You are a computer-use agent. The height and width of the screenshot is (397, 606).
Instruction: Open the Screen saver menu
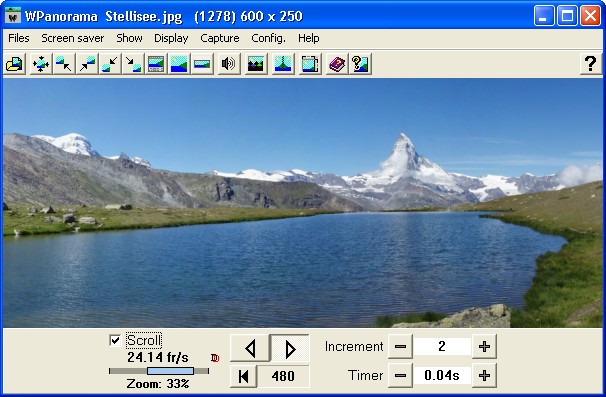tap(73, 38)
